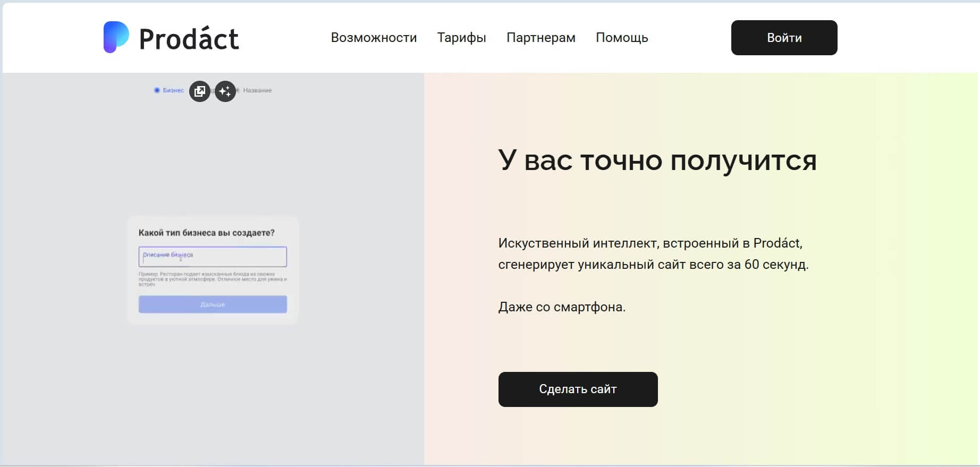This screenshot has width=980, height=467.
Task: Focus the Описание бизнеса input field
Action: coord(213,257)
